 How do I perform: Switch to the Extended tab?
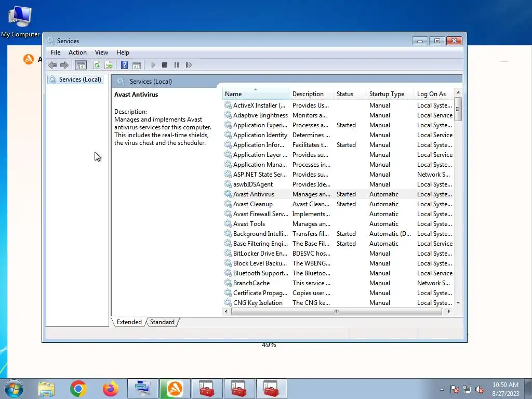point(129,322)
